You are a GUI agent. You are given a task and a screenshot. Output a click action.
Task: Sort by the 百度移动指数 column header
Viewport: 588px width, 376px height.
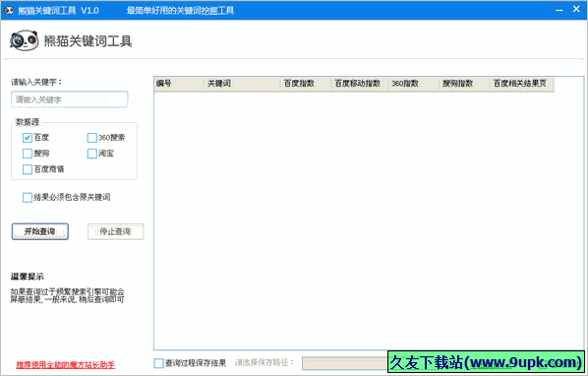[360, 84]
